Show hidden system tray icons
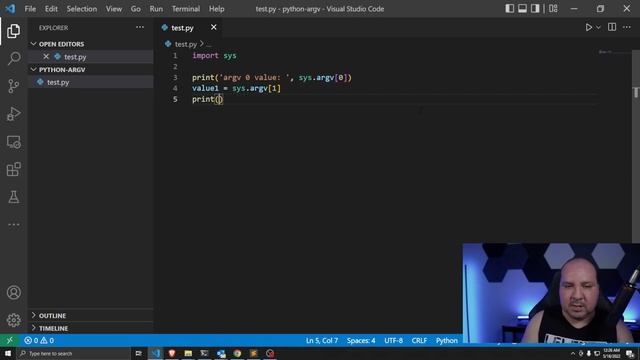Screen dimensions: 640x360 [x=573, y=353]
